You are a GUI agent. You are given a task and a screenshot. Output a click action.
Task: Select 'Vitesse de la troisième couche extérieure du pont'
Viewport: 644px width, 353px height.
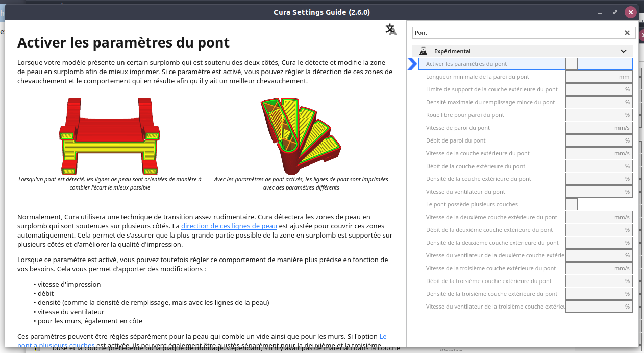pyautogui.click(x=491, y=268)
